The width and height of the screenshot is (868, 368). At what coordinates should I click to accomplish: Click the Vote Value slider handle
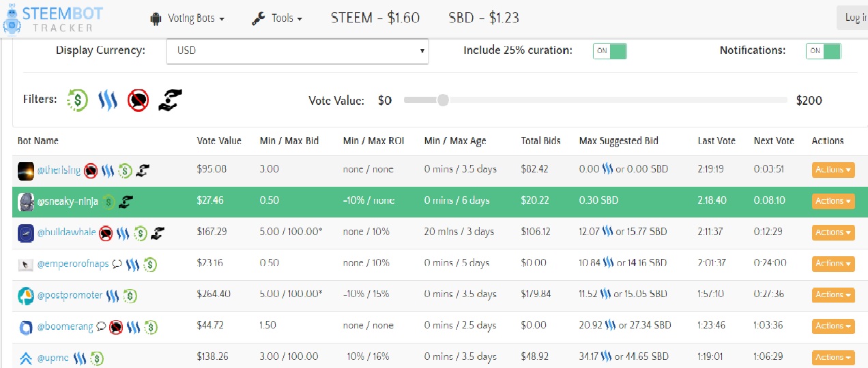click(x=443, y=100)
